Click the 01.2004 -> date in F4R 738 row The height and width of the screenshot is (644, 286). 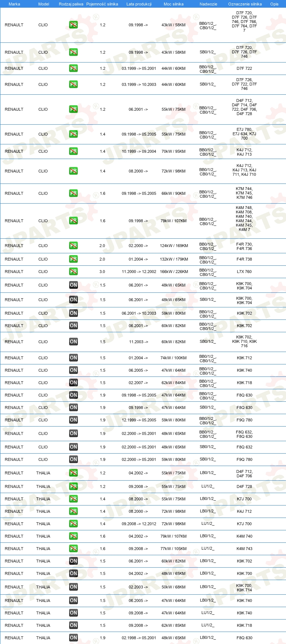(138, 259)
